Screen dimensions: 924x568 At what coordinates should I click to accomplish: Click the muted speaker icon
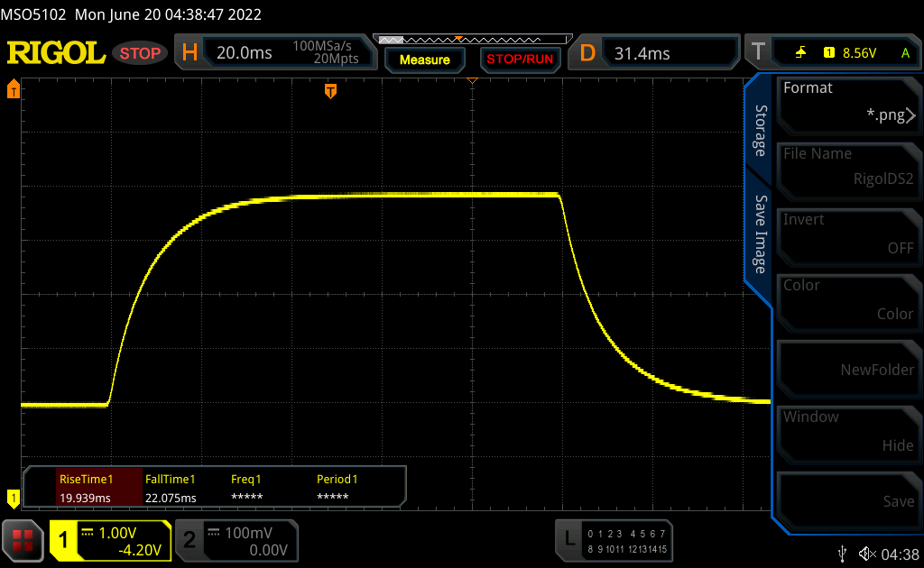point(867,553)
